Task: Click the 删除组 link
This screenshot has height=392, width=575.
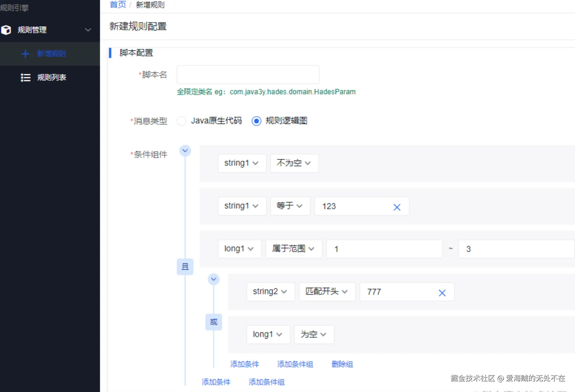Action: pyautogui.click(x=342, y=364)
